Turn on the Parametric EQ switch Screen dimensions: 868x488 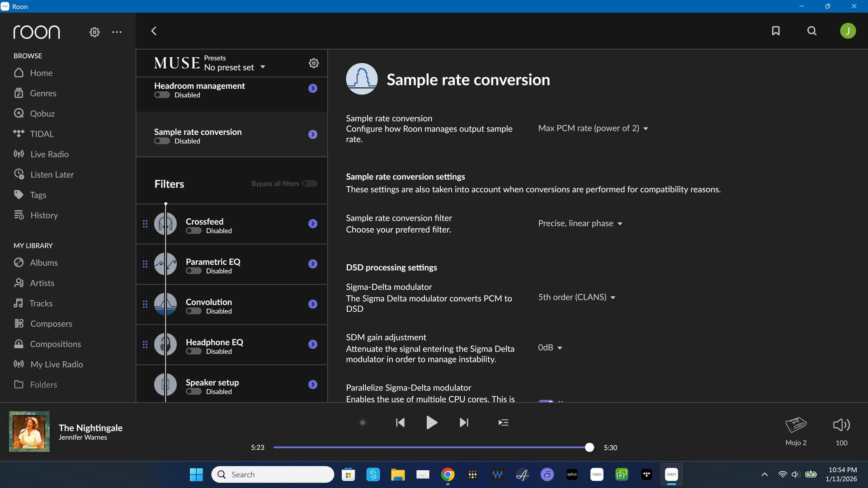tap(193, 271)
